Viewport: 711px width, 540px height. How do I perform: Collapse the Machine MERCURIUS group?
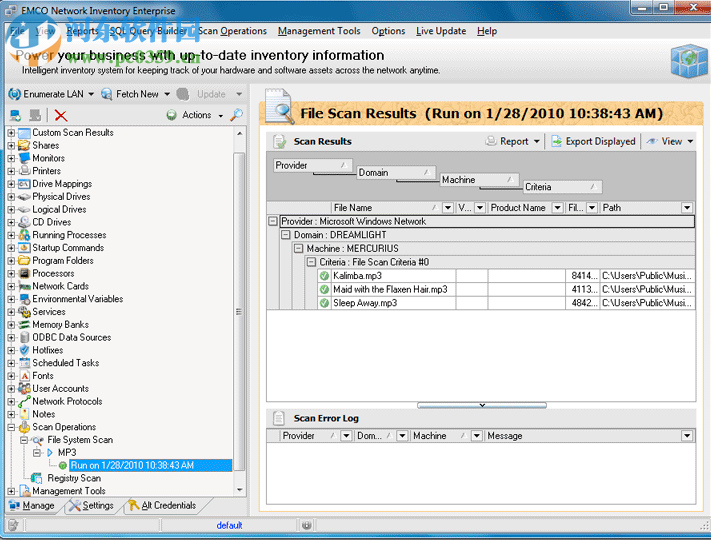click(x=298, y=248)
